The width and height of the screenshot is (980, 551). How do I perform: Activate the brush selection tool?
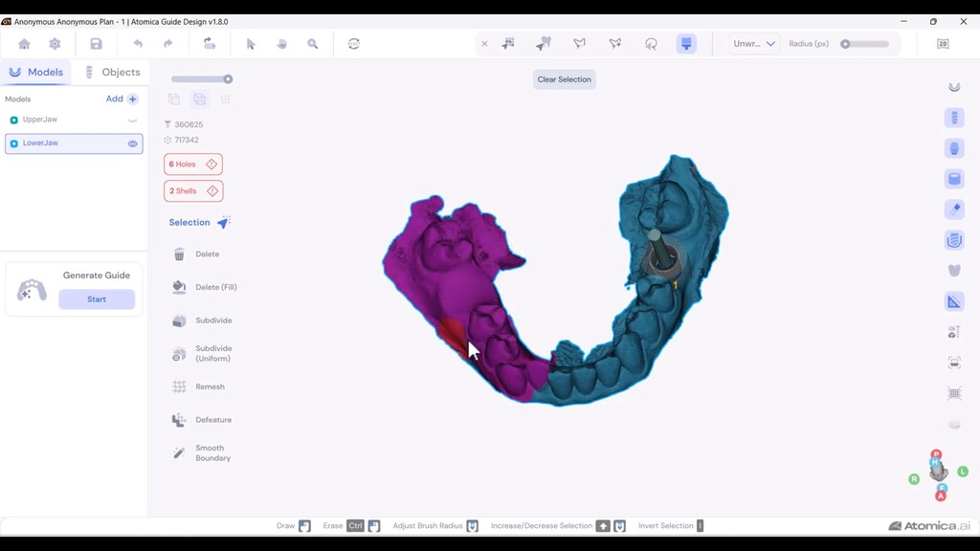point(686,43)
